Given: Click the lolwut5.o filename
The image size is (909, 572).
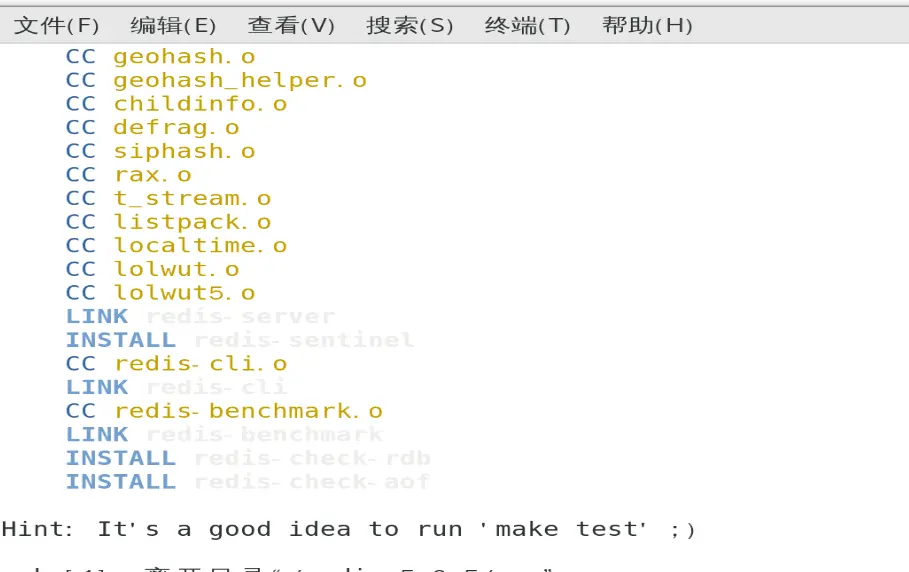Looking at the screenshot, I should point(184,293).
